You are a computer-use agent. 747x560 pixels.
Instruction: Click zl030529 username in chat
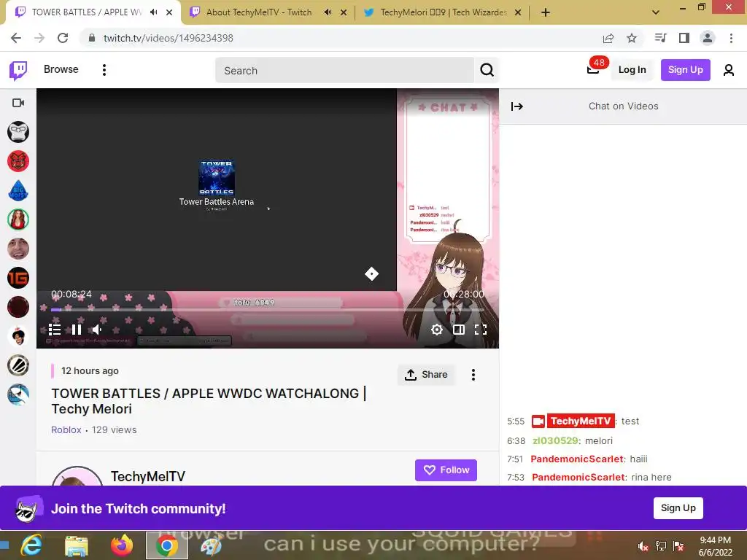click(x=555, y=441)
